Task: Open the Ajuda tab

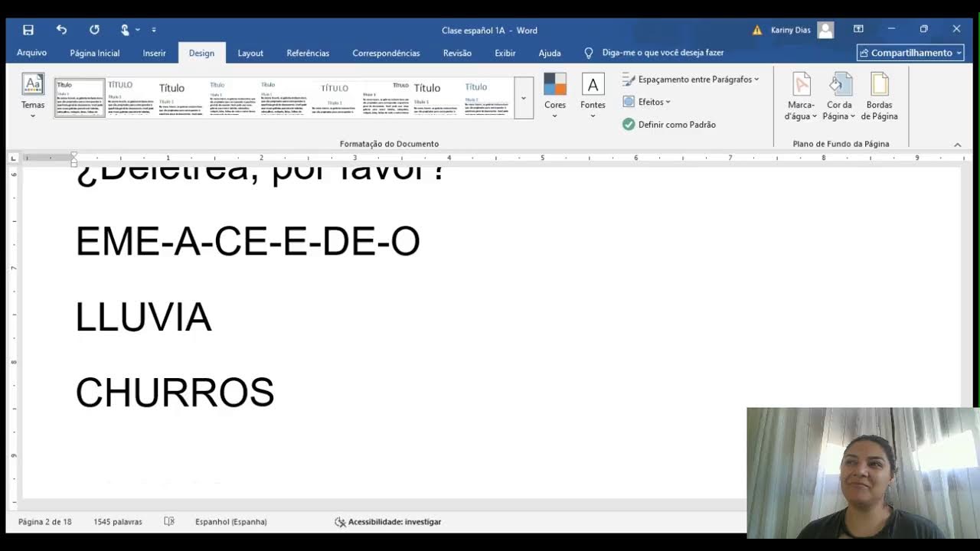Action: coord(550,53)
